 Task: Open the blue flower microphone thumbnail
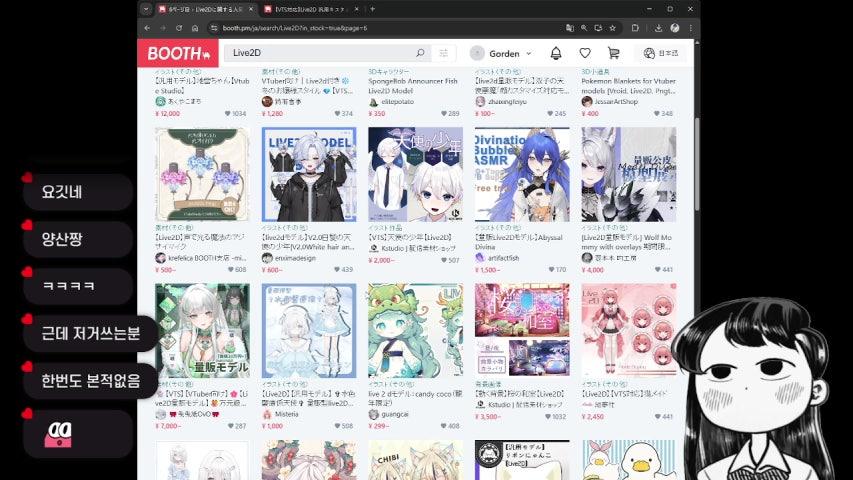coord(202,174)
